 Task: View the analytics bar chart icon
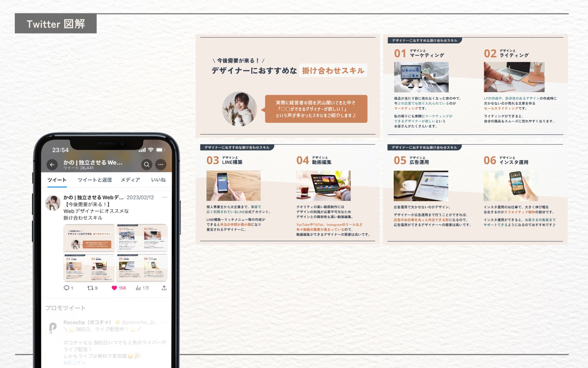(x=138, y=288)
